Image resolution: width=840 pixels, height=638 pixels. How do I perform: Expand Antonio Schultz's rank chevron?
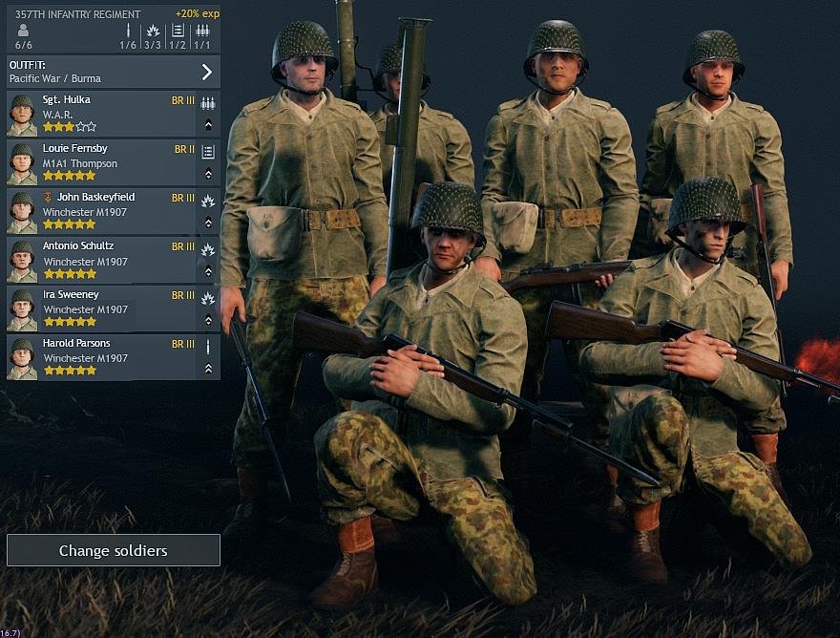pos(208,271)
